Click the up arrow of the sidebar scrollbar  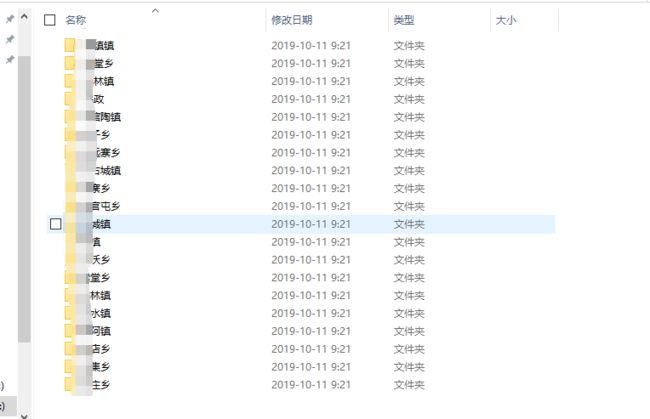pos(24,17)
